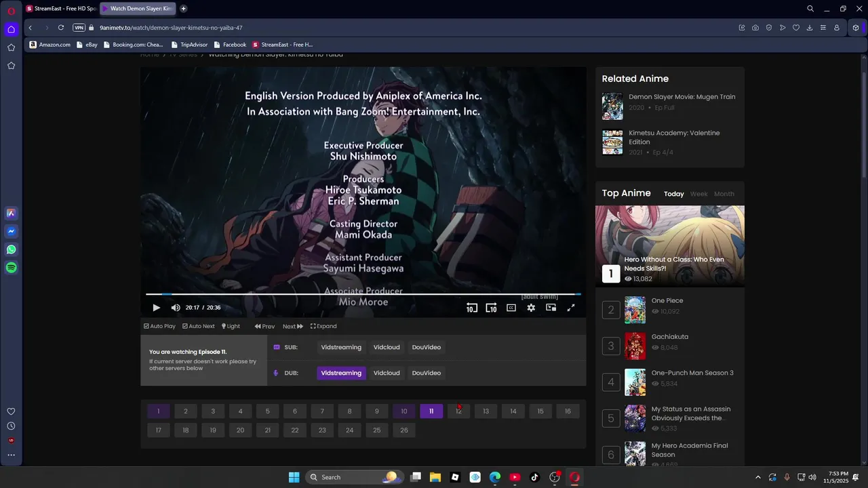The height and width of the screenshot is (488, 868).
Task: Open Windows Start menu
Action: click(x=294, y=477)
